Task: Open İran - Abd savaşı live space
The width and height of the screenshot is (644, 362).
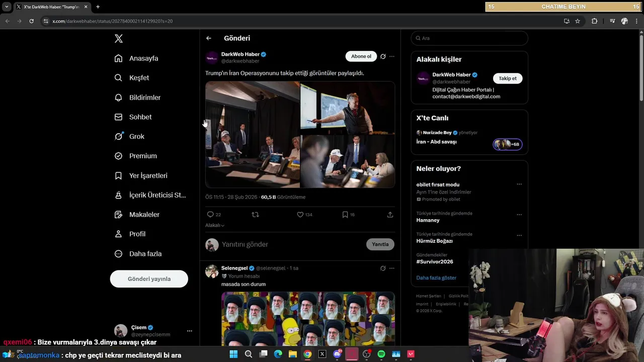Action: (x=437, y=142)
